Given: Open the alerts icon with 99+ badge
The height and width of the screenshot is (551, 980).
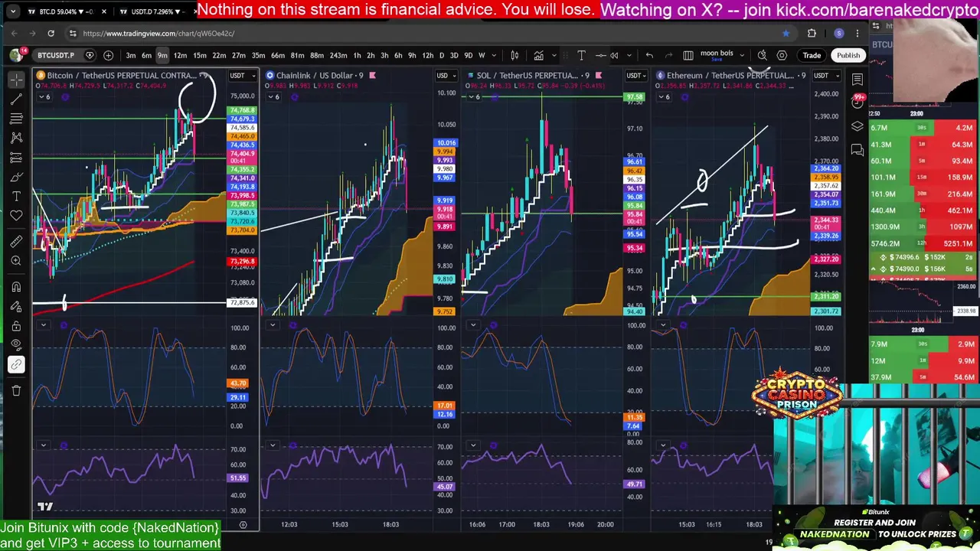Looking at the screenshot, I should 857,102.
